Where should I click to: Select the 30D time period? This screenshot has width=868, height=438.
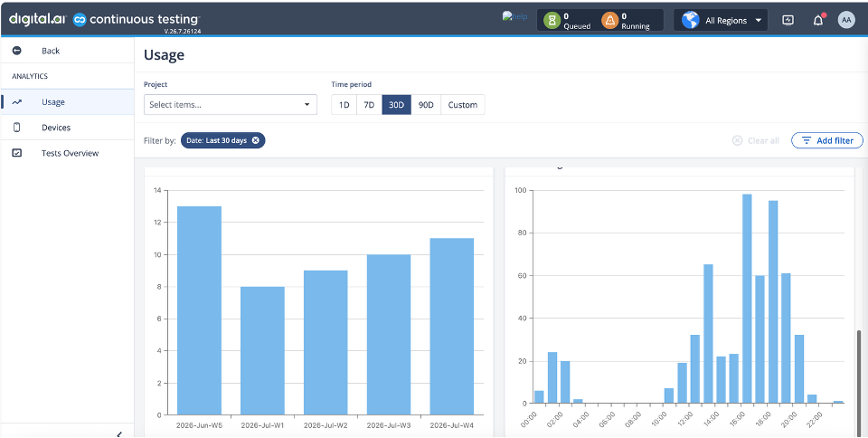tap(396, 105)
